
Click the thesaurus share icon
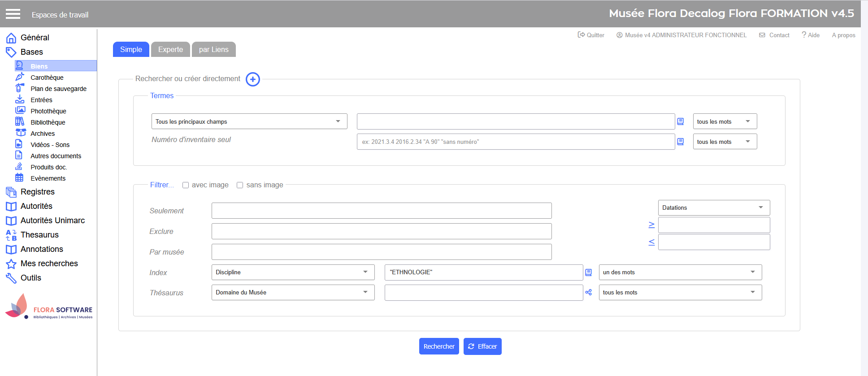click(589, 293)
